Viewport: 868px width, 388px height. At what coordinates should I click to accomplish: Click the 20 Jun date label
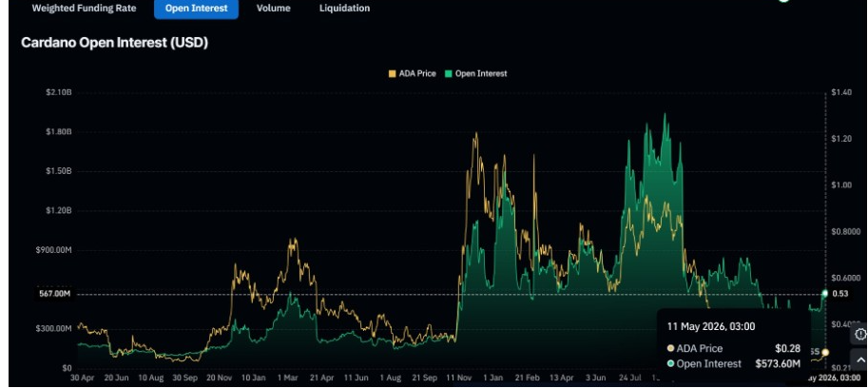[x=116, y=378]
